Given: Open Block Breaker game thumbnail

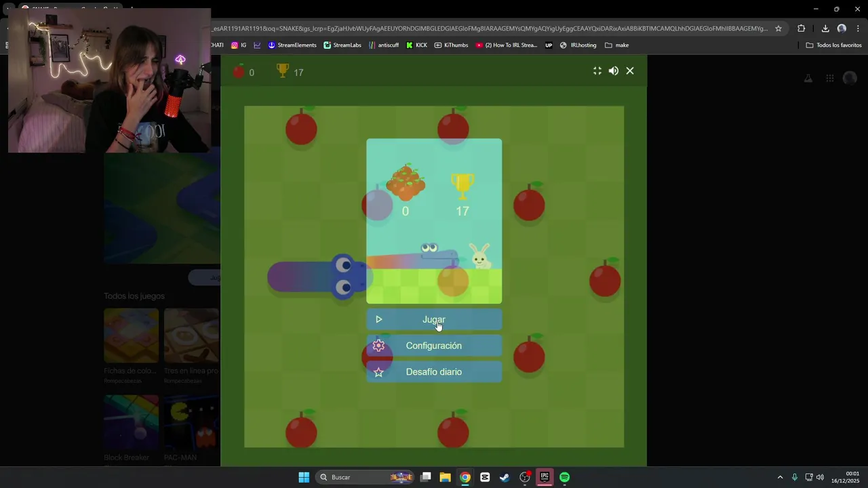Looking at the screenshot, I should [131, 422].
